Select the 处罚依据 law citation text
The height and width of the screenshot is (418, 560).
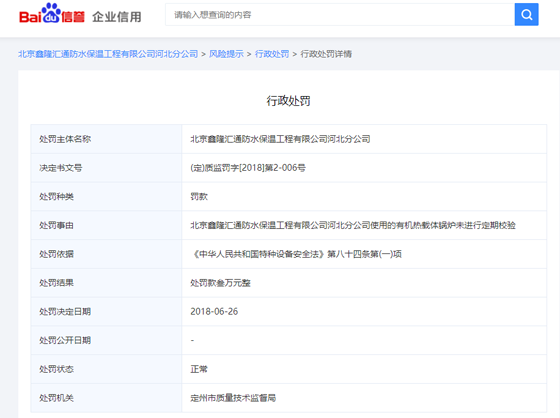(x=296, y=254)
